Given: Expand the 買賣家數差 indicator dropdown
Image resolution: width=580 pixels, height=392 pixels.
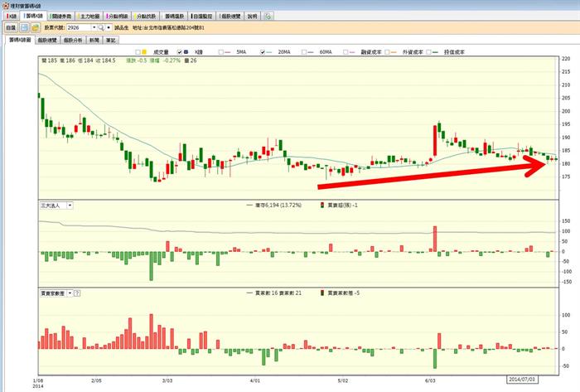Looking at the screenshot, I should (70, 293).
